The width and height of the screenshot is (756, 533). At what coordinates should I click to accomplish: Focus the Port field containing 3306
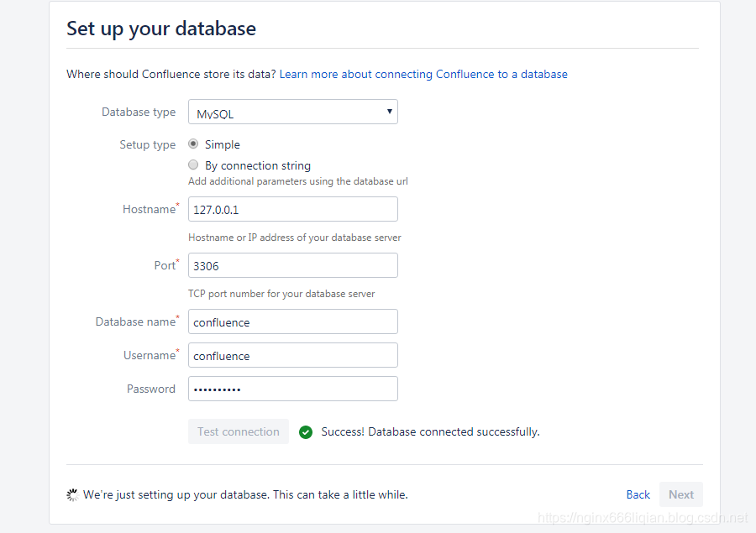[292, 266]
